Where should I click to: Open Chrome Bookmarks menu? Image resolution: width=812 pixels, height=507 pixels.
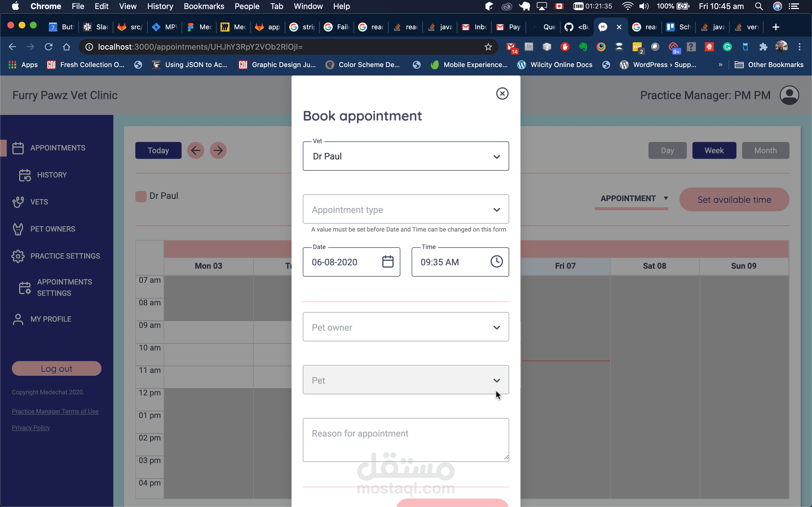pos(204,6)
